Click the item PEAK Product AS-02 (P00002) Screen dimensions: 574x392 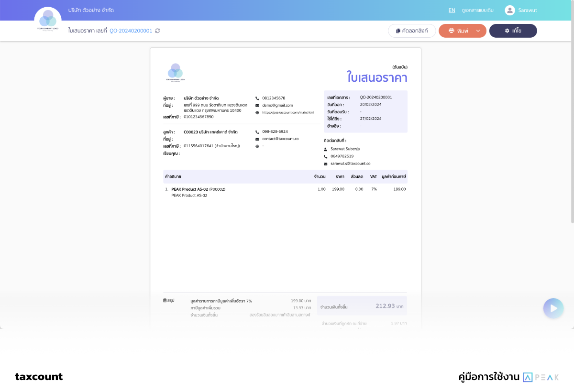point(198,189)
